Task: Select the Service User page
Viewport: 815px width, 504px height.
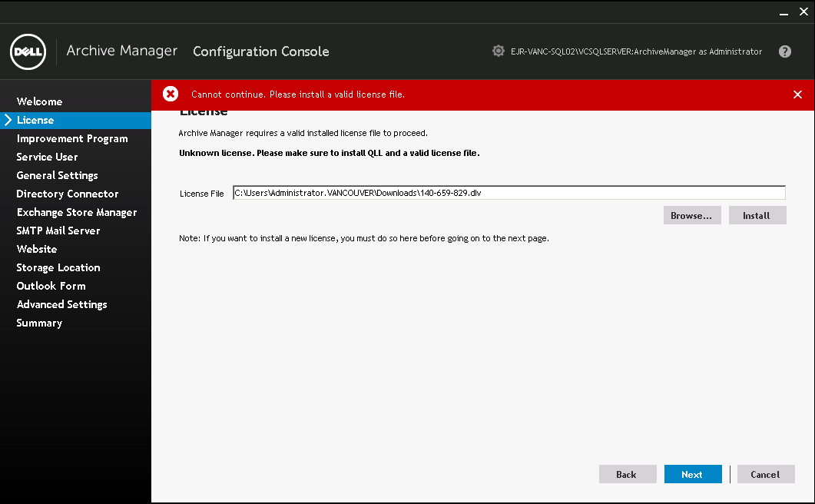Action: (x=48, y=157)
